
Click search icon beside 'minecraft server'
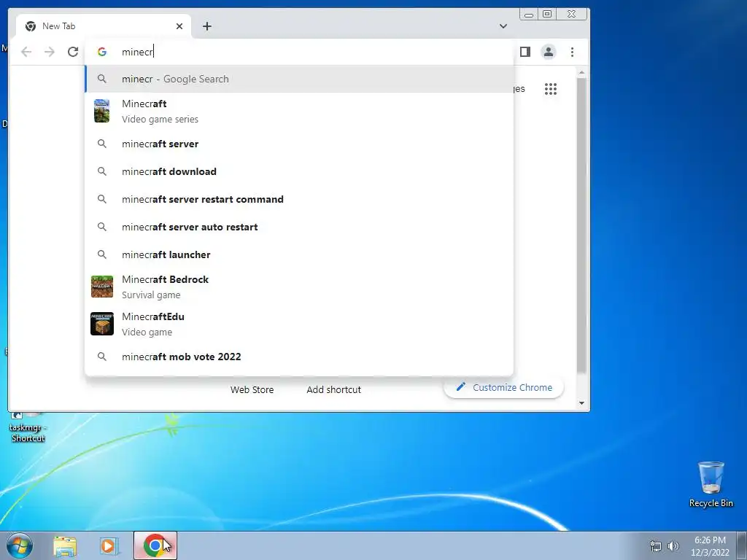102,144
